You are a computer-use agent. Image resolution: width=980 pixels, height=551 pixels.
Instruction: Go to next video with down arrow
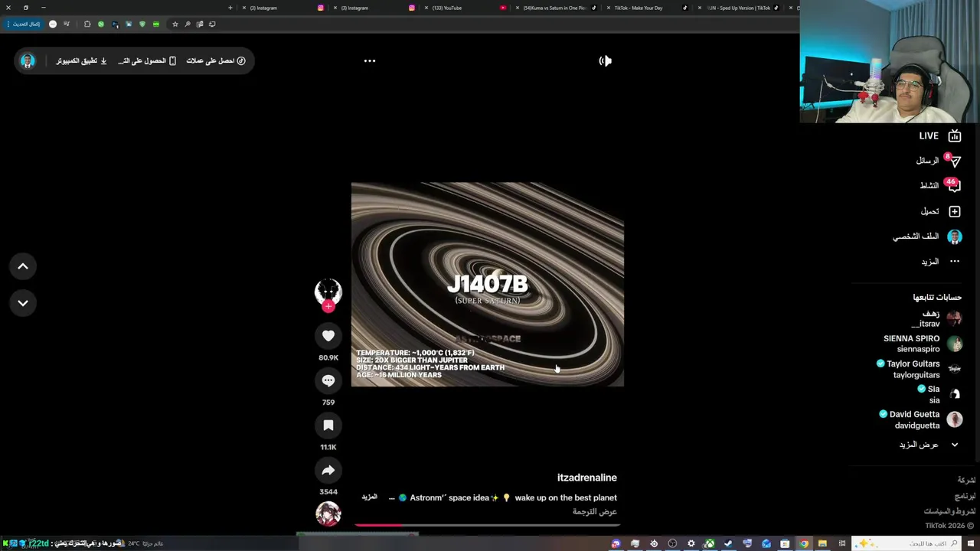23,303
